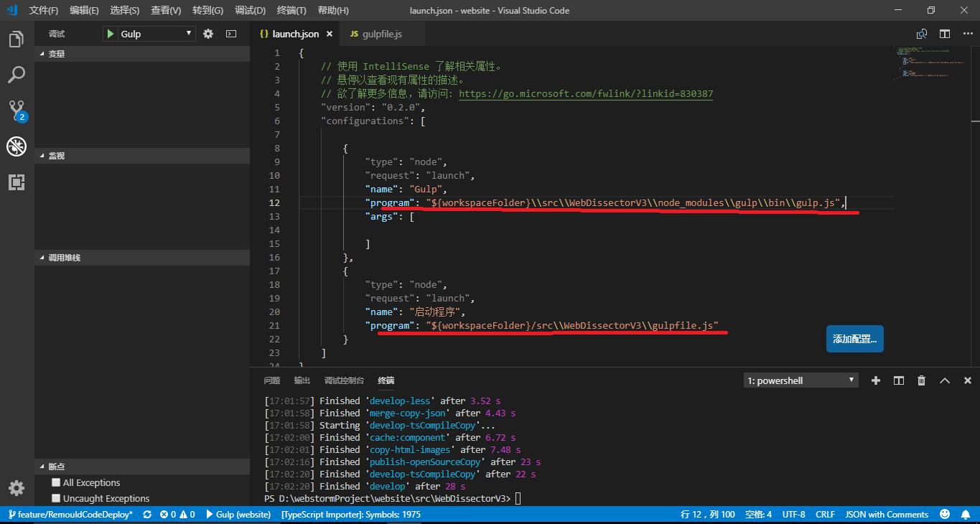Click TypeScript Importer Symbols: 1975
Viewport: 980px width, 524px height.
click(351, 515)
